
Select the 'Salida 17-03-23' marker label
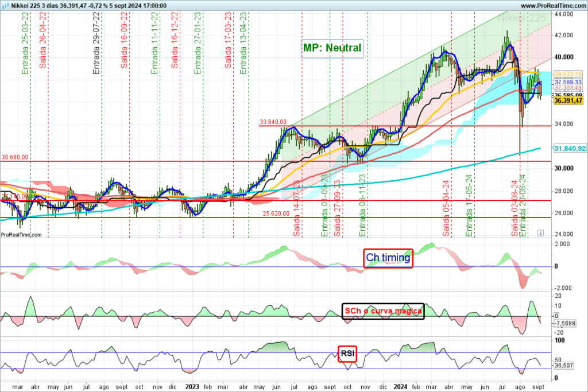click(228, 40)
